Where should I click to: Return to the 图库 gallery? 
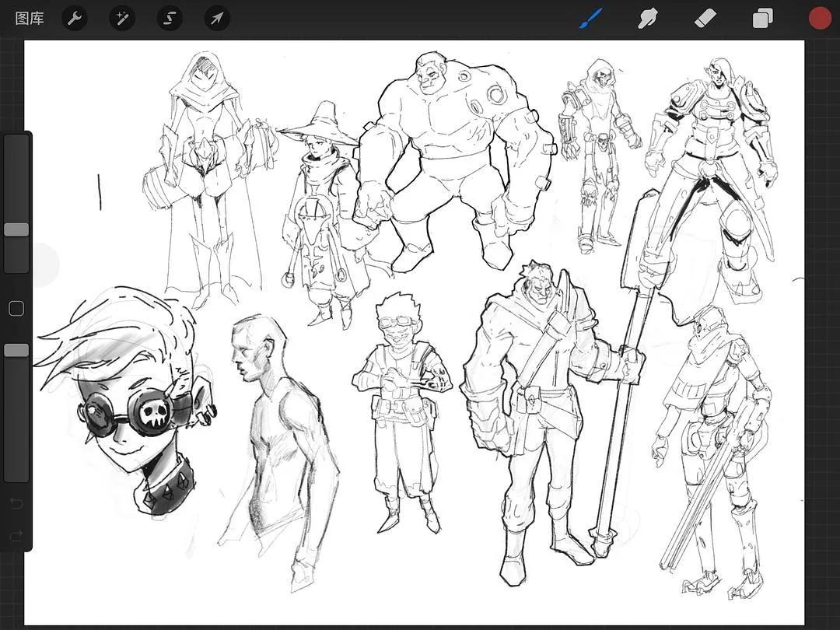click(30, 18)
